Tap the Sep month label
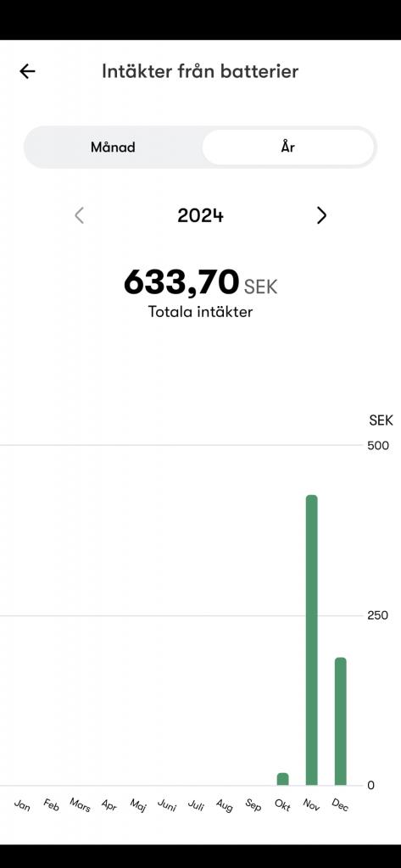The height and width of the screenshot is (868, 401). point(253,805)
